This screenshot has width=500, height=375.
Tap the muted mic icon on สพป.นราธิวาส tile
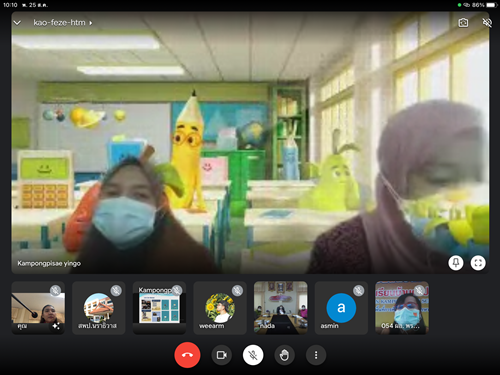click(x=116, y=291)
